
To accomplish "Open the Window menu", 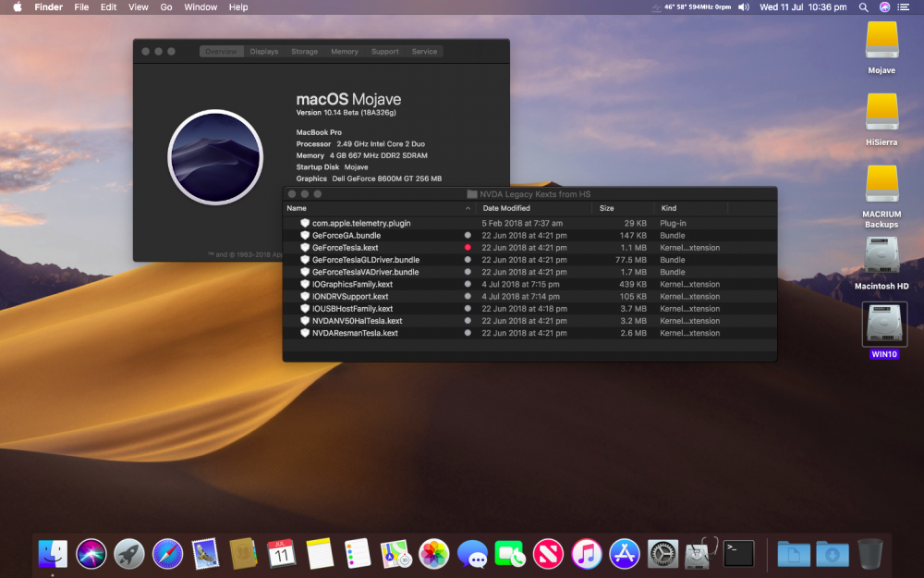I will 201,7.
